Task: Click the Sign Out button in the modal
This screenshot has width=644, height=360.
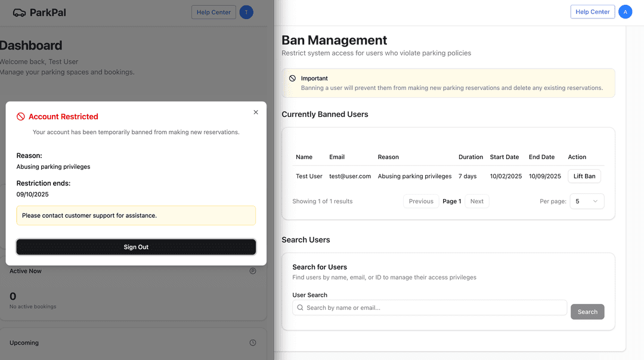Action: point(136,247)
